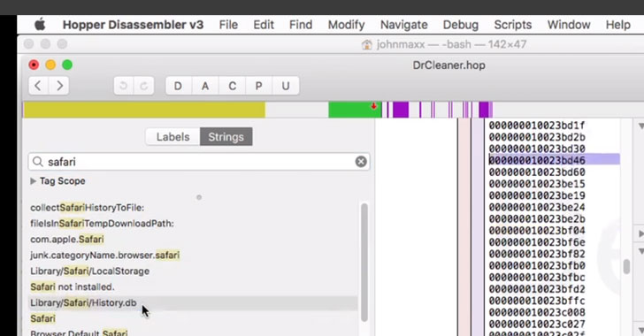
Task: Switch to the Strings tab
Action: pos(226,137)
